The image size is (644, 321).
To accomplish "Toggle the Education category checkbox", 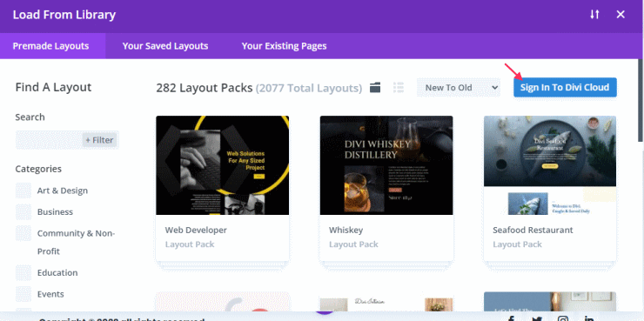I will point(23,272).
